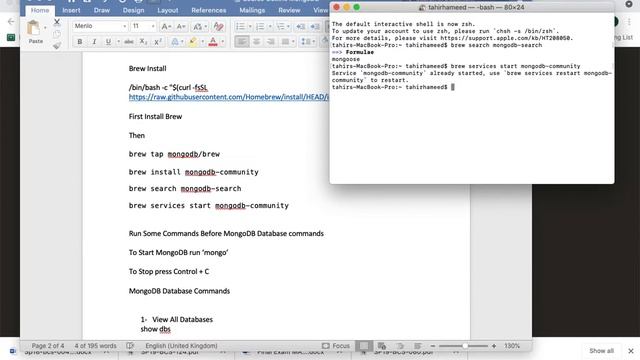Switch to Web Layout view icon
The height and width of the screenshot is (360, 640).
click(382, 346)
